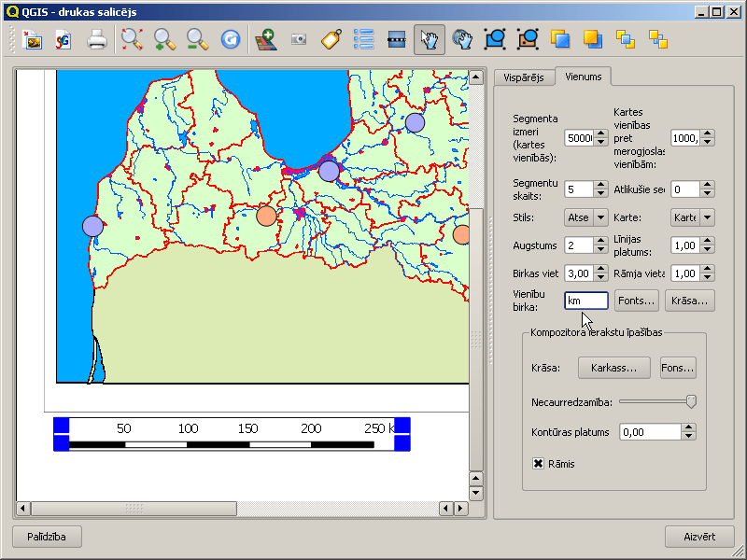Activate the Move item content globe tool
The width and height of the screenshot is (747, 560).
462,40
